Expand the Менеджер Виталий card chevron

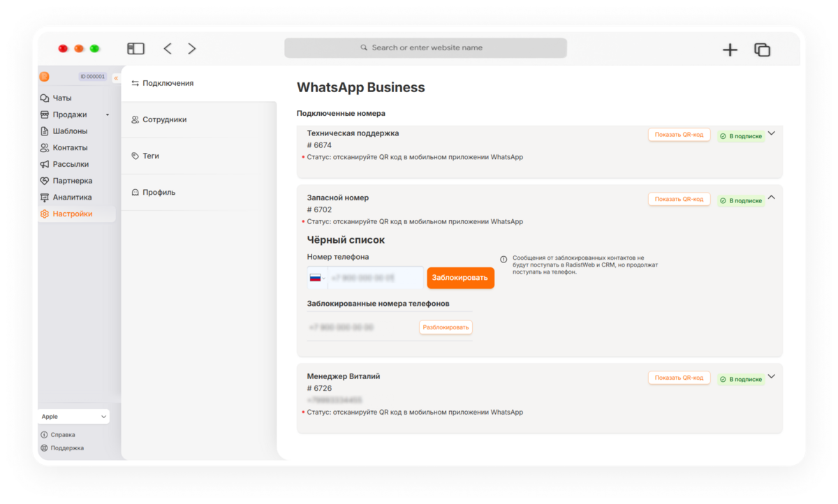pos(772,376)
